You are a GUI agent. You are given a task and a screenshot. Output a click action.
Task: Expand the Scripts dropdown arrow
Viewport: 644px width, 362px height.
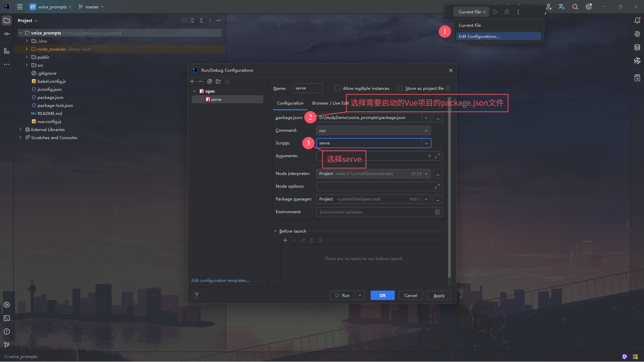(x=426, y=143)
